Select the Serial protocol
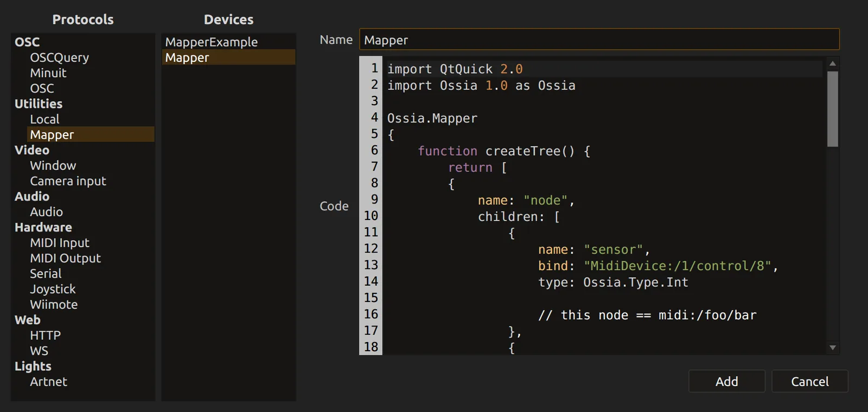 (46, 274)
